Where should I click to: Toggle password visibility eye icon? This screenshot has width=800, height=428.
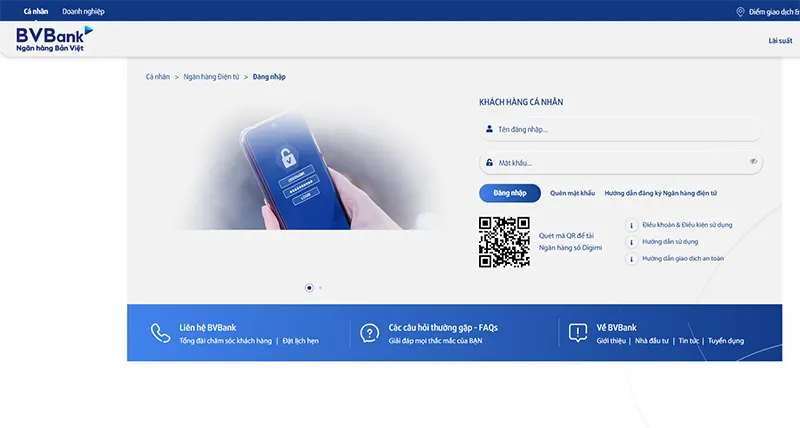(753, 161)
